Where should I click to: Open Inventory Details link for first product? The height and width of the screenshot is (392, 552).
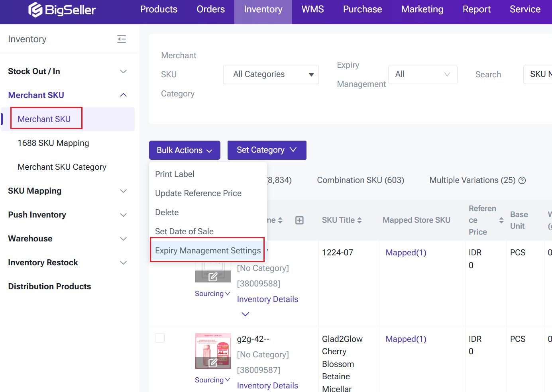(267, 299)
